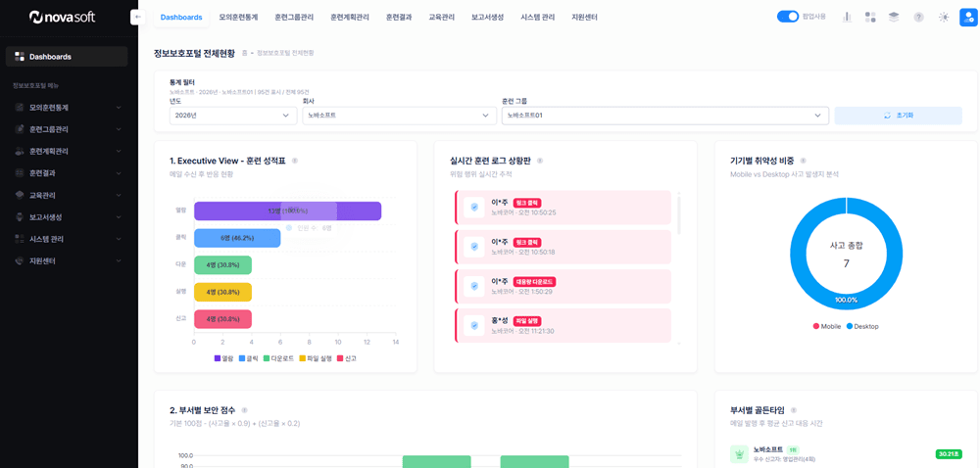Click the info icon beside 부서별 골든타임
980x468 pixels.
pyautogui.click(x=794, y=410)
